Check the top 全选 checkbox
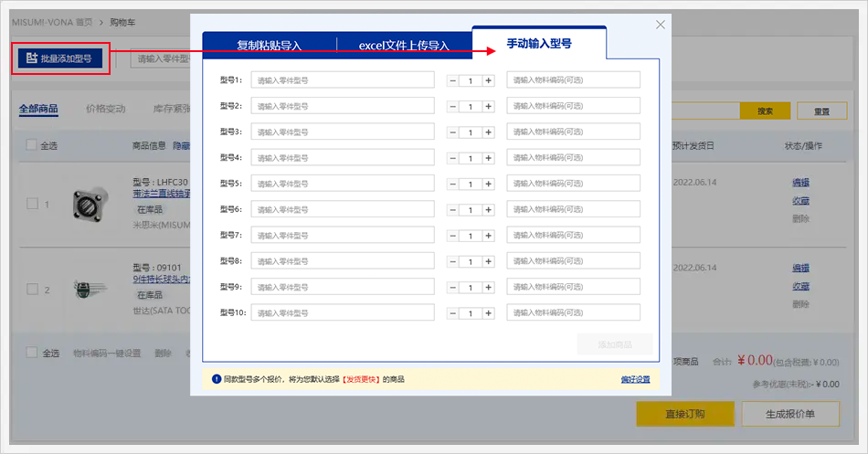 [32, 145]
